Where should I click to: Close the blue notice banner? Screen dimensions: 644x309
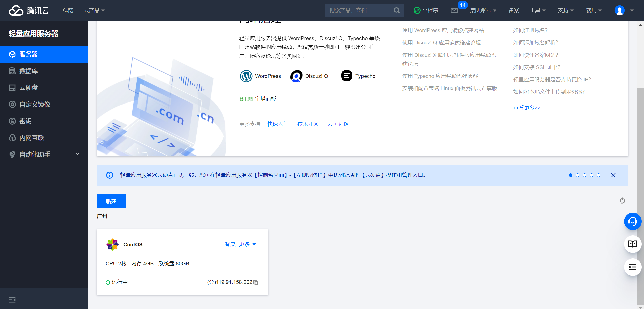613,175
